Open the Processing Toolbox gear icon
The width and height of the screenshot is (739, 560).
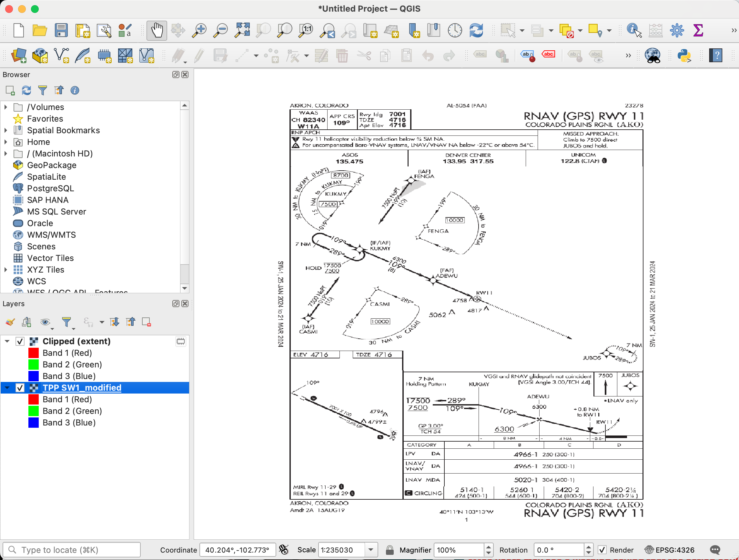(677, 30)
